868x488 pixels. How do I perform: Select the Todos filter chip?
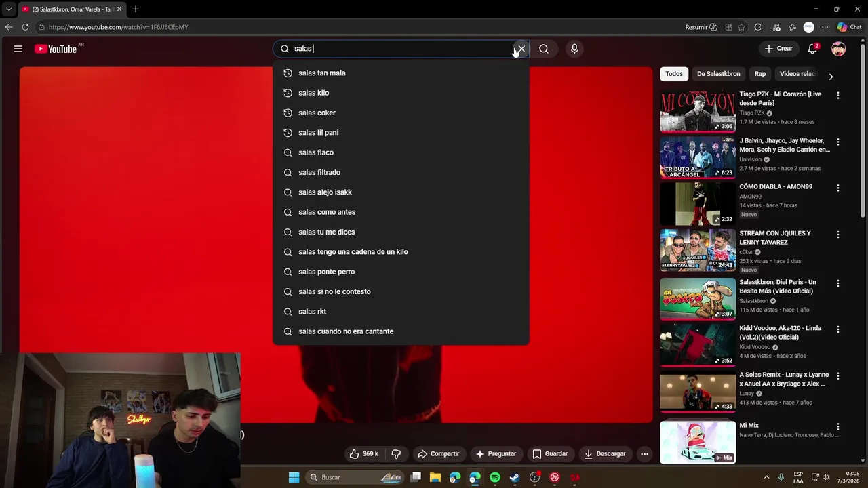[x=674, y=74]
